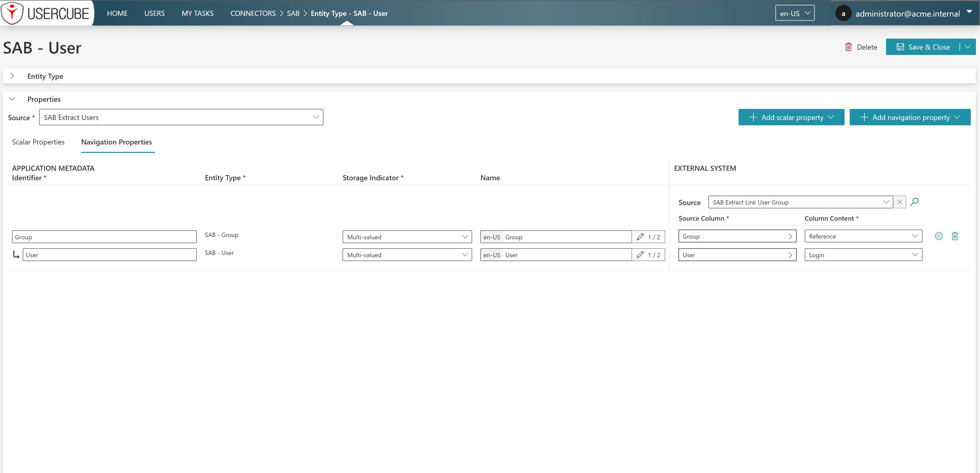Edit User name translations pencil icon
The height and width of the screenshot is (473, 980).
(640, 255)
